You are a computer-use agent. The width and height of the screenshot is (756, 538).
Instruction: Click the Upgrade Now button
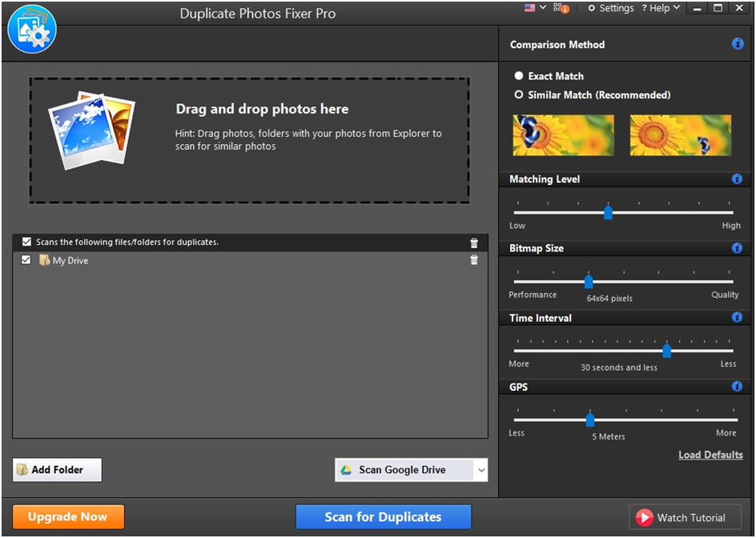click(x=68, y=517)
